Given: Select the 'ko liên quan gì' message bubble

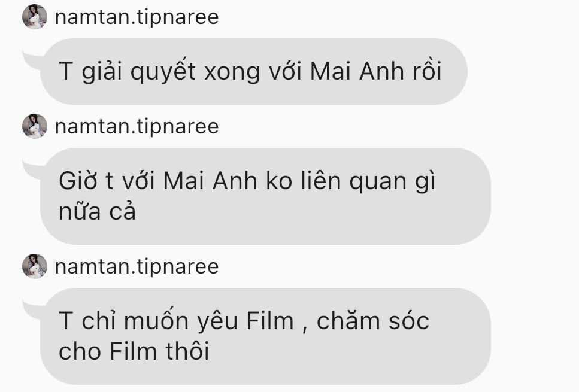Looking at the screenshot, I should (265, 196).
